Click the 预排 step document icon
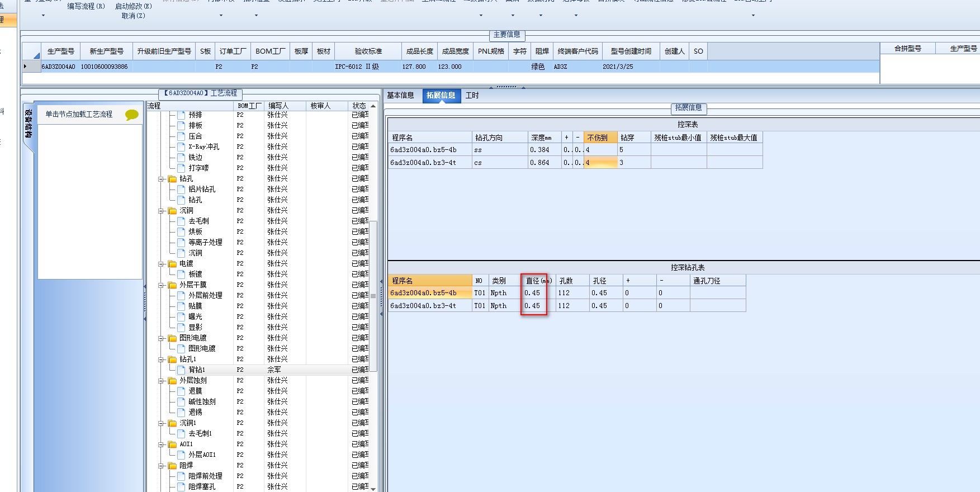This screenshot has width=980, height=492. click(181, 115)
